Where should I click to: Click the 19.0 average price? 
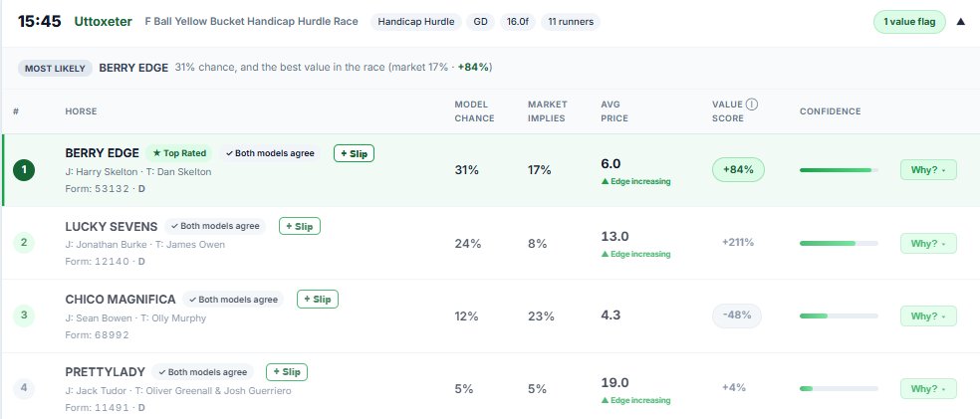[615, 382]
